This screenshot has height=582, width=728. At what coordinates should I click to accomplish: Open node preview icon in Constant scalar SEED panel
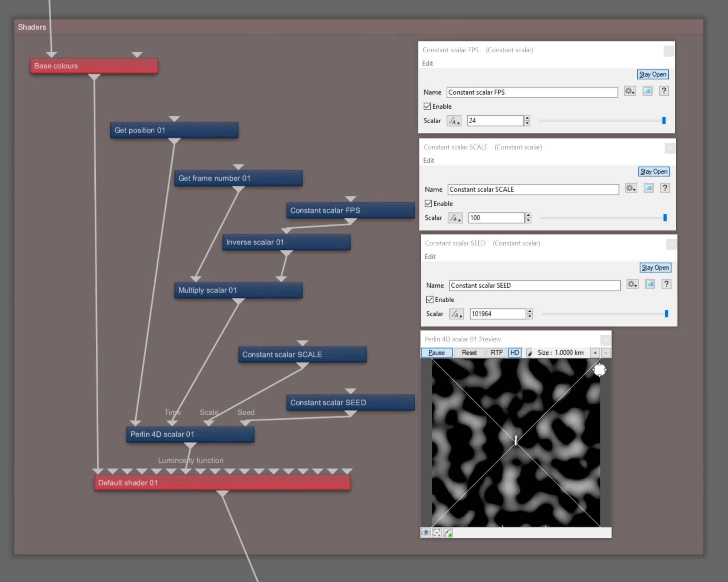(650, 284)
